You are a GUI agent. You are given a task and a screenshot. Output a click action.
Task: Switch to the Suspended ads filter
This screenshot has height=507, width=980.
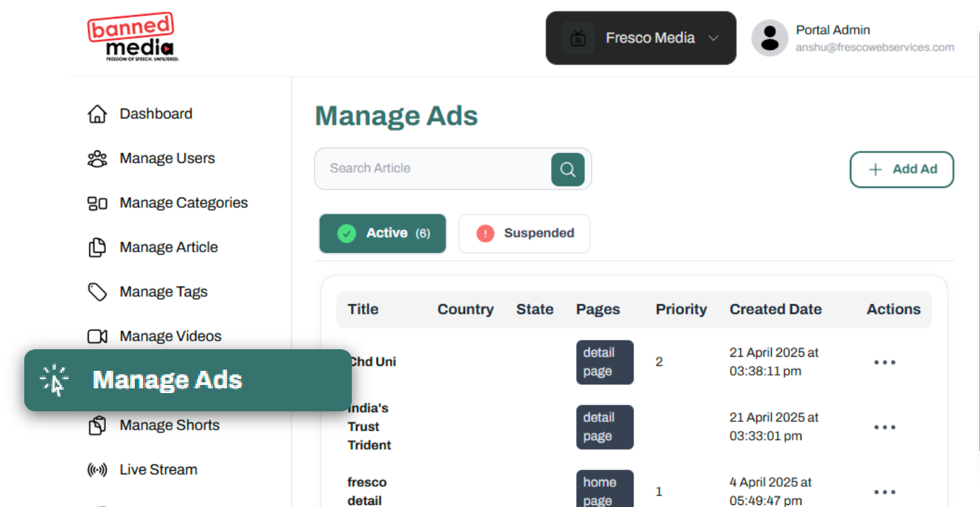point(524,233)
